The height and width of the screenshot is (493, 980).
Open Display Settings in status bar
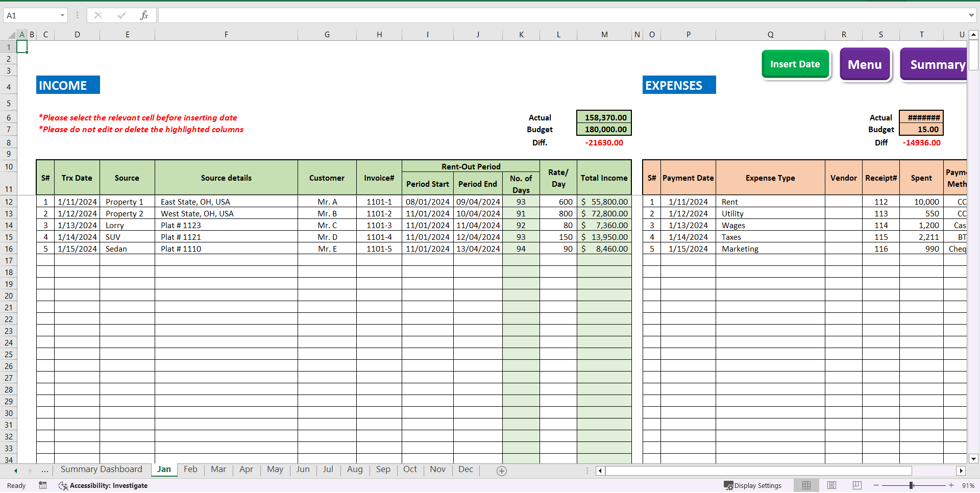tap(753, 485)
